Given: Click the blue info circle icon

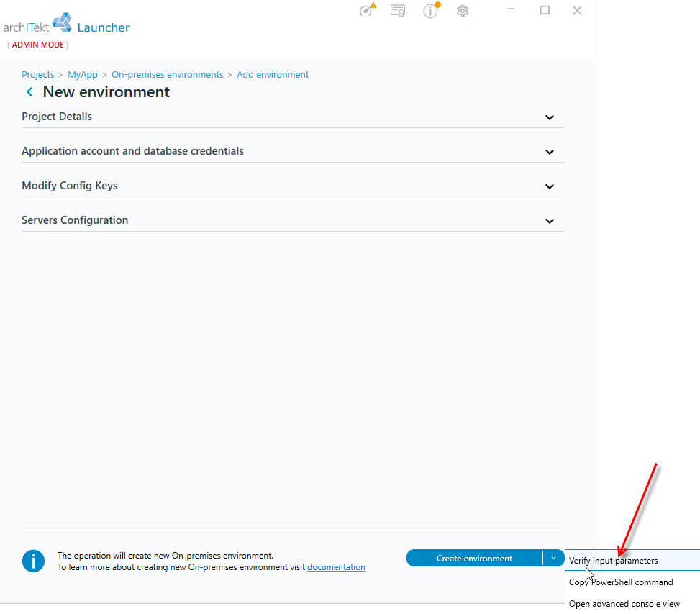Looking at the screenshot, I should 33,561.
